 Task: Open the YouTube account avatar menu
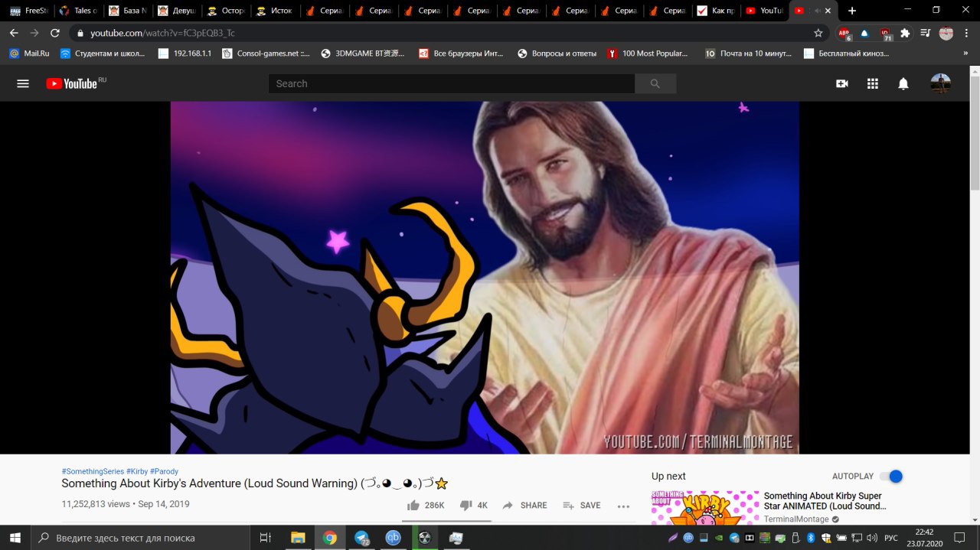click(x=940, y=83)
